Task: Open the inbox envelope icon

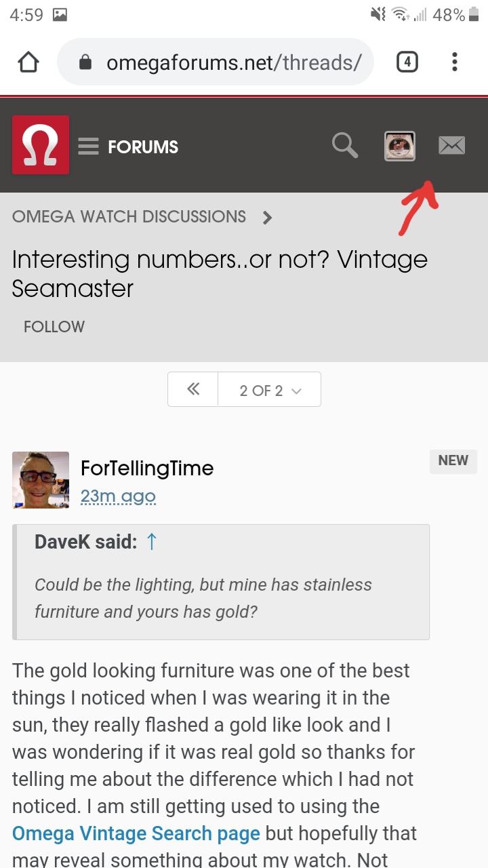Action: click(451, 145)
